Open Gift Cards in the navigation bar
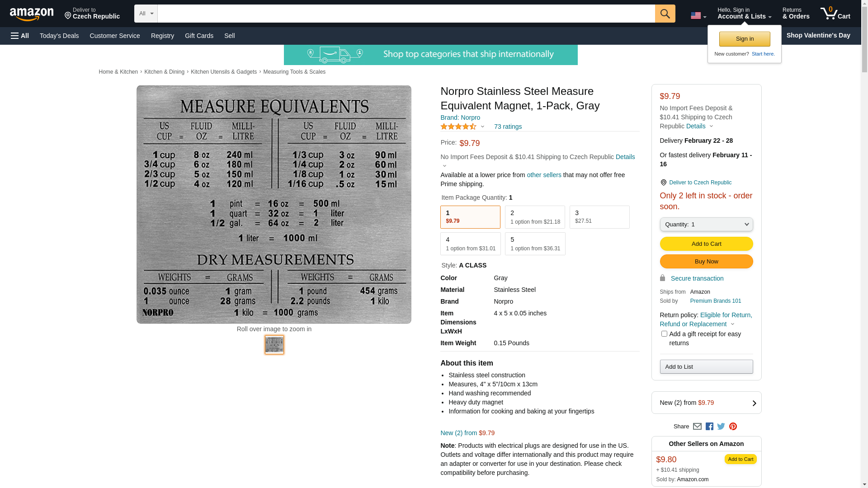Image resolution: width=868 pixels, height=488 pixels. pos(199,36)
